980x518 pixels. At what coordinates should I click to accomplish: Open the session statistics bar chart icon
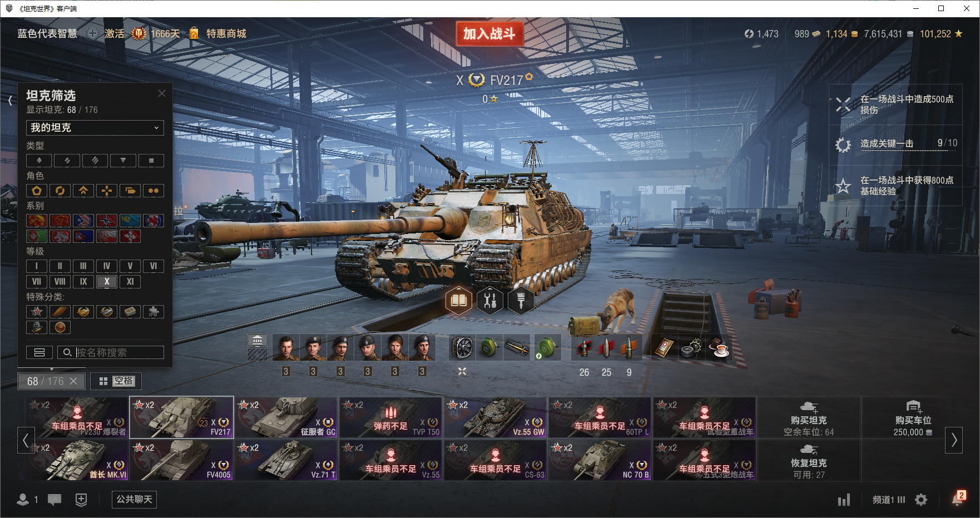[844, 500]
